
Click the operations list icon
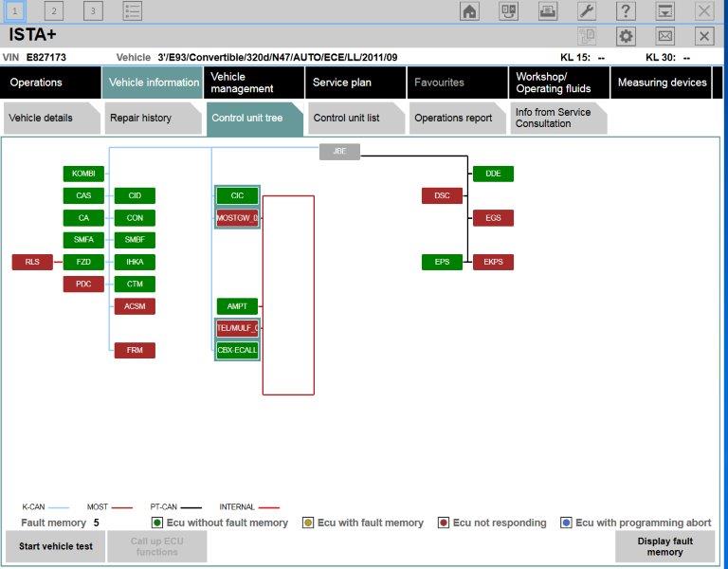click(x=133, y=11)
